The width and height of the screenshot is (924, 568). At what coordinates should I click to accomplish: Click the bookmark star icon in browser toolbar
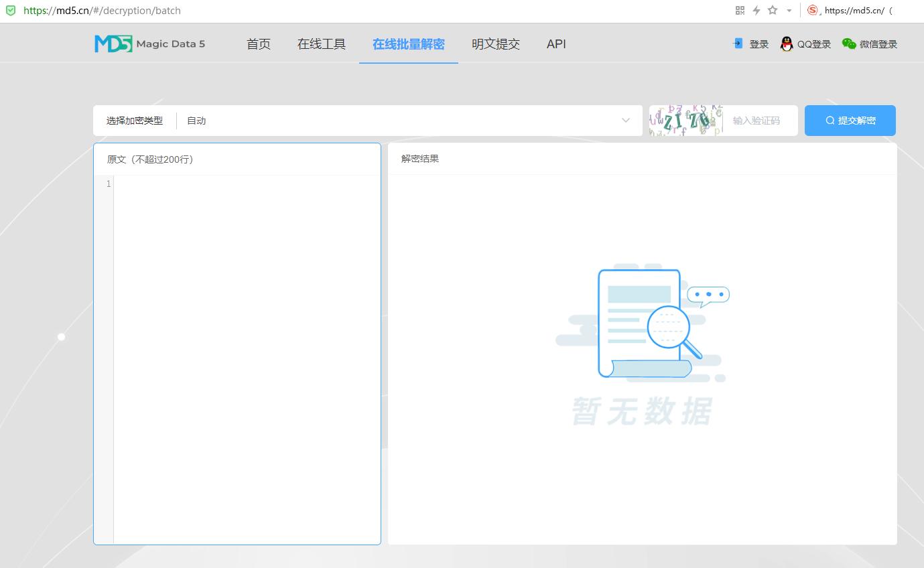tap(772, 10)
